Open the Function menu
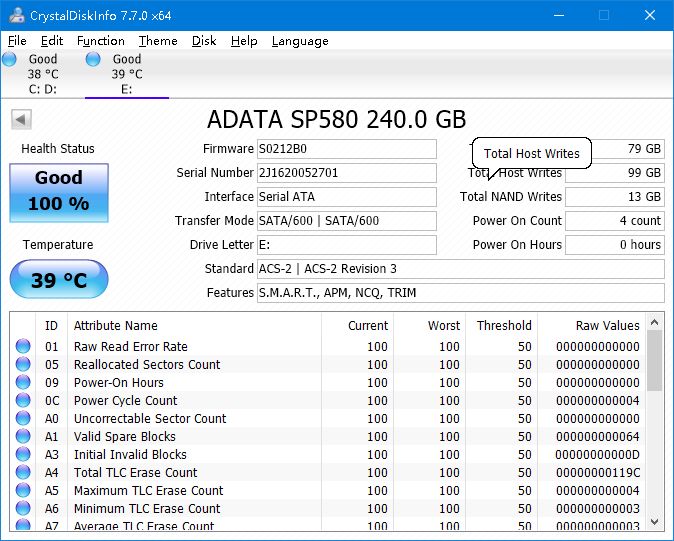 [x=101, y=41]
